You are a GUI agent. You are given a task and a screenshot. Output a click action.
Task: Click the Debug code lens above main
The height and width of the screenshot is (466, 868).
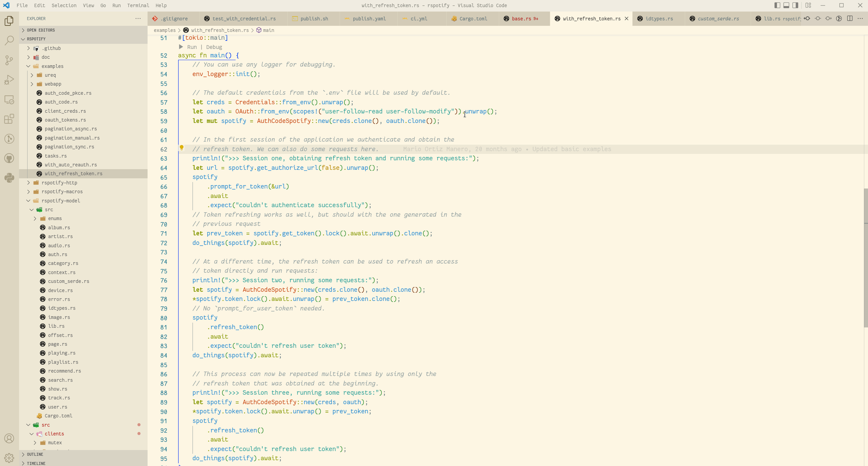pos(214,47)
